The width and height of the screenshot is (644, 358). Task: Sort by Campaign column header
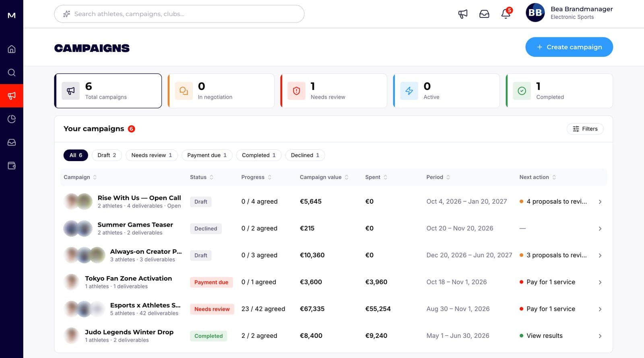tap(80, 177)
